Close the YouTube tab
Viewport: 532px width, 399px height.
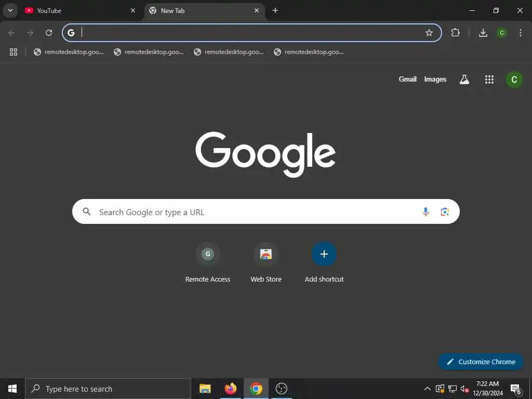[x=133, y=10]
